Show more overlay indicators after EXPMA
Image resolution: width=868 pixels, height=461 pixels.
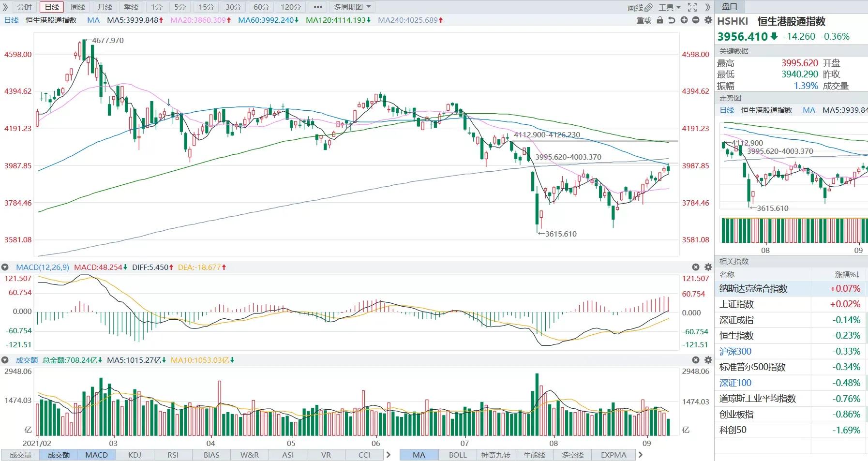[x=640, y=455]
